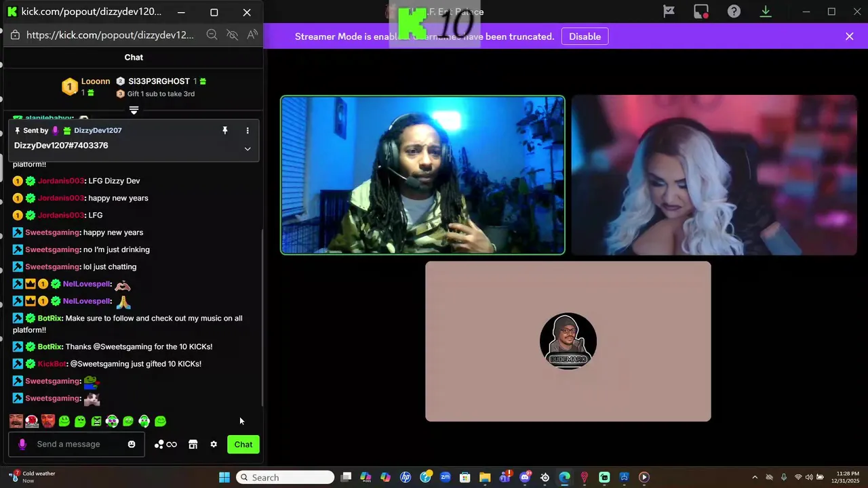Open Zoom app from taskbar
868x488 pixels.
click(446, 477)
